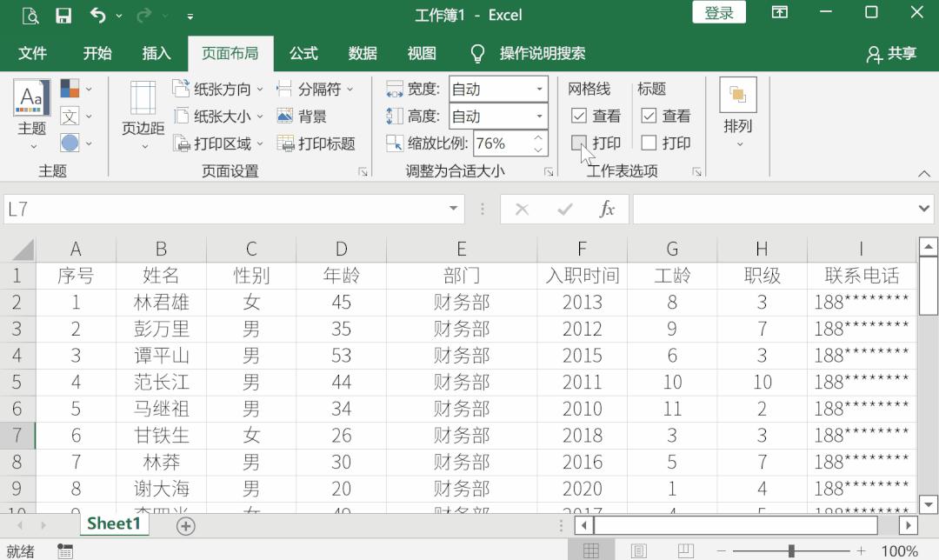The height and width of the screenshot is (560, 939).
Task: Enable 网格线 打印 checkbox
Action: 579,143
